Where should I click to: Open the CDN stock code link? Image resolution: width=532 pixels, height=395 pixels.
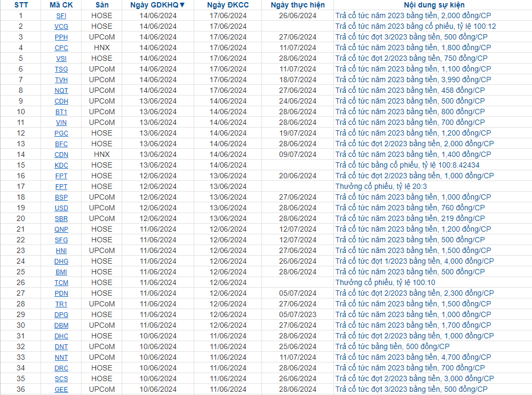61,155
